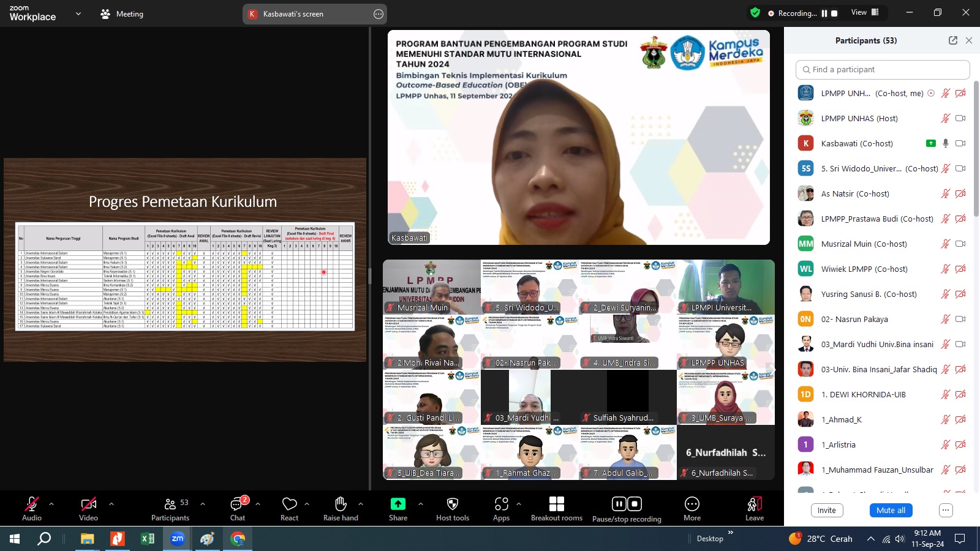Open the View menu
Screen dimensions: 980x551
[859, 12]
